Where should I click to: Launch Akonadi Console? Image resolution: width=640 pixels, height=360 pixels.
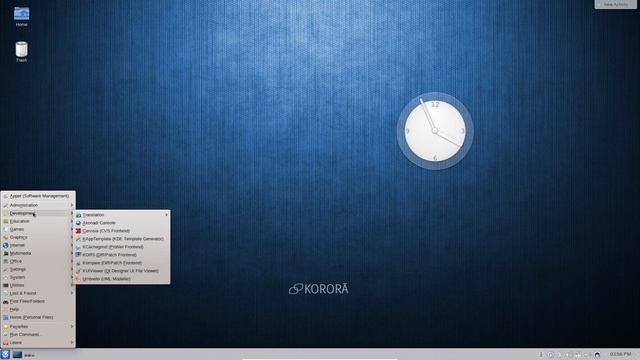point(122,223)
